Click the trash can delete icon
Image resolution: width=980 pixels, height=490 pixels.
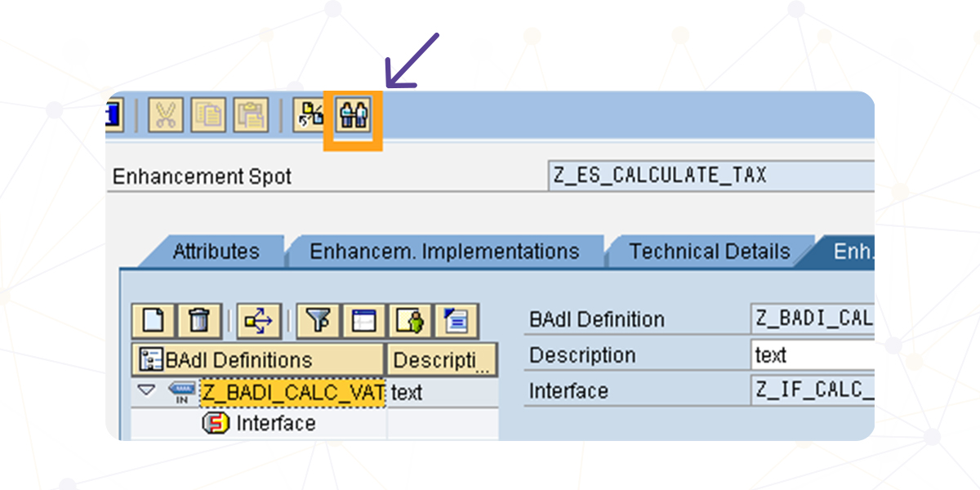point(198,321)
